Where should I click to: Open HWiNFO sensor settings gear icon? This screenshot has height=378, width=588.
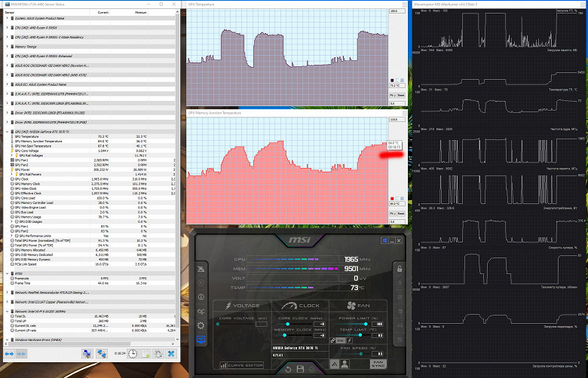point(158,353)
